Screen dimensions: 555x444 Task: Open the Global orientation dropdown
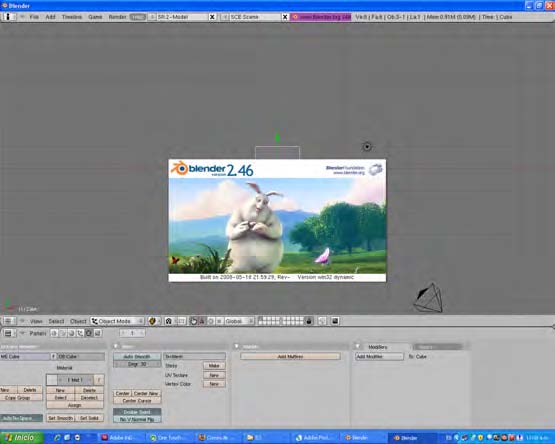pos(239,321)
